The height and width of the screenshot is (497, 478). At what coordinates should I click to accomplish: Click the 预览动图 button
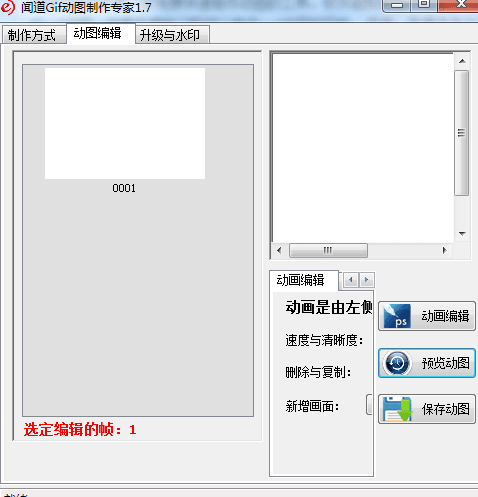[427, 363]
